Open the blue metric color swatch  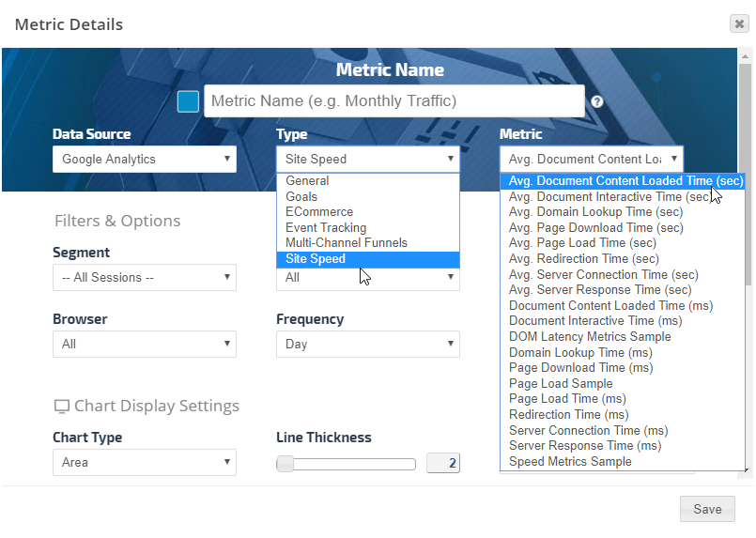click(x=188, y=101)
